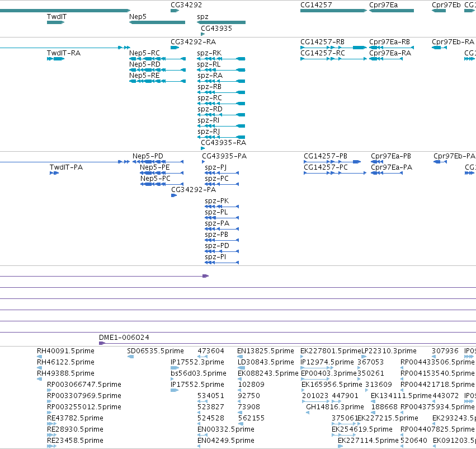The height and width of the screenshot is (449, 476).
Task: Select the spz-PA protein label
Action: 217,223
